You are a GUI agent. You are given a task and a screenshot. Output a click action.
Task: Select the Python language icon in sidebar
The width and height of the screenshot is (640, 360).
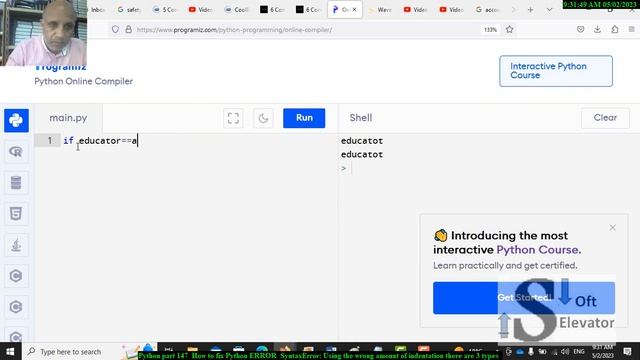(16, 120)
